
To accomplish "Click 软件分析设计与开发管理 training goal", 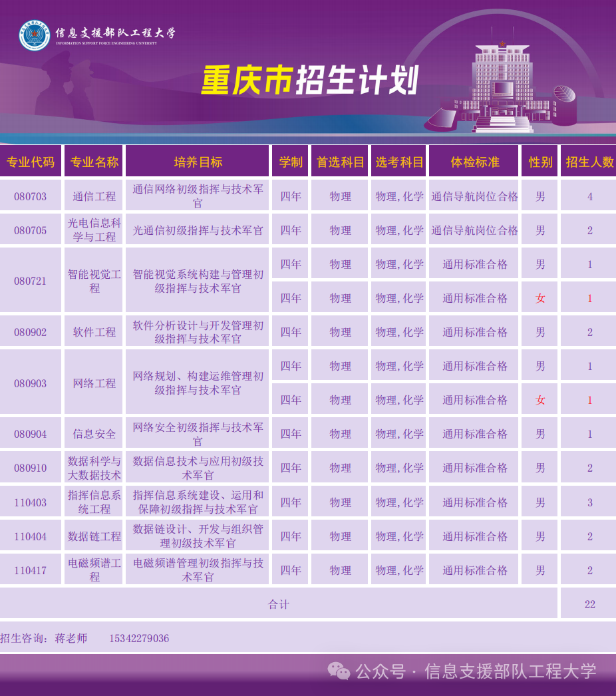I will coord(198,332).
